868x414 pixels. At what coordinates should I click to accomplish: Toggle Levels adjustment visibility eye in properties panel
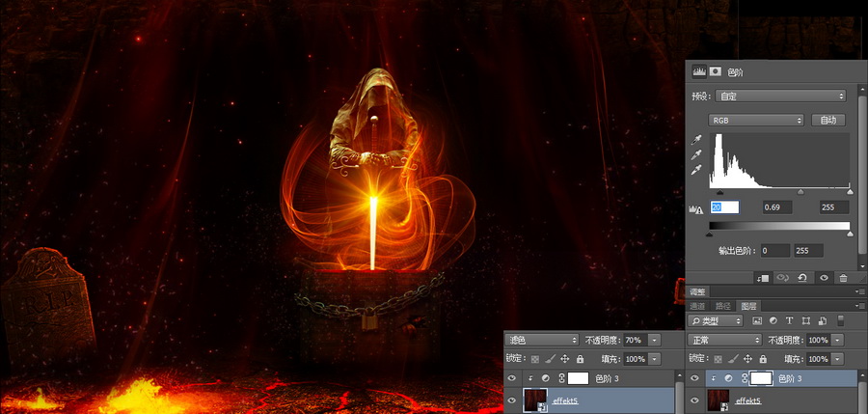pyautogui.click(x=824, y=277)
